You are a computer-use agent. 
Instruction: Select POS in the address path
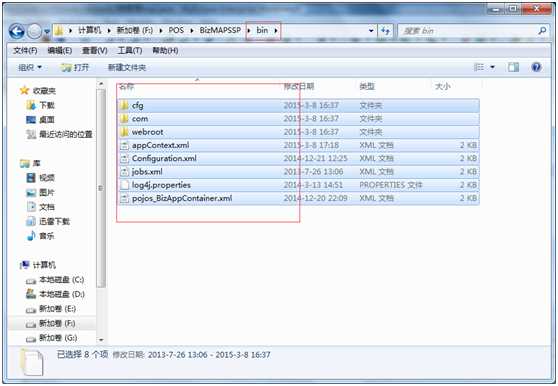pyautogui.click(x=176, y=31)
